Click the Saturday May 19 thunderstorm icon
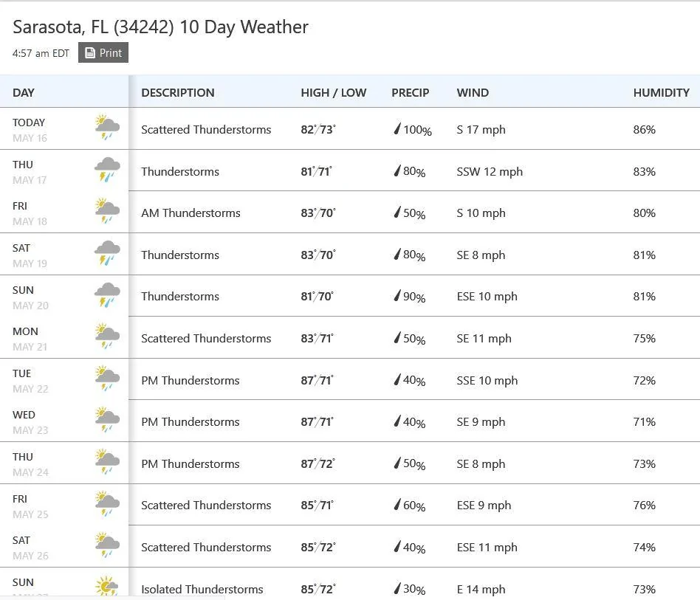Viewport: 700px width, 600px height. click(107, 253)
